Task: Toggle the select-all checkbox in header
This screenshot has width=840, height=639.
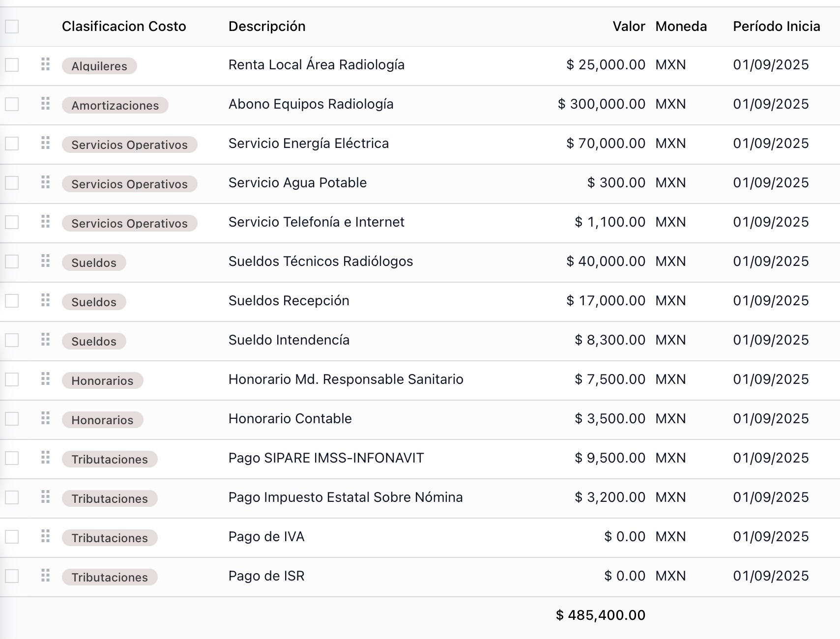Action: (x=12, y=27)
